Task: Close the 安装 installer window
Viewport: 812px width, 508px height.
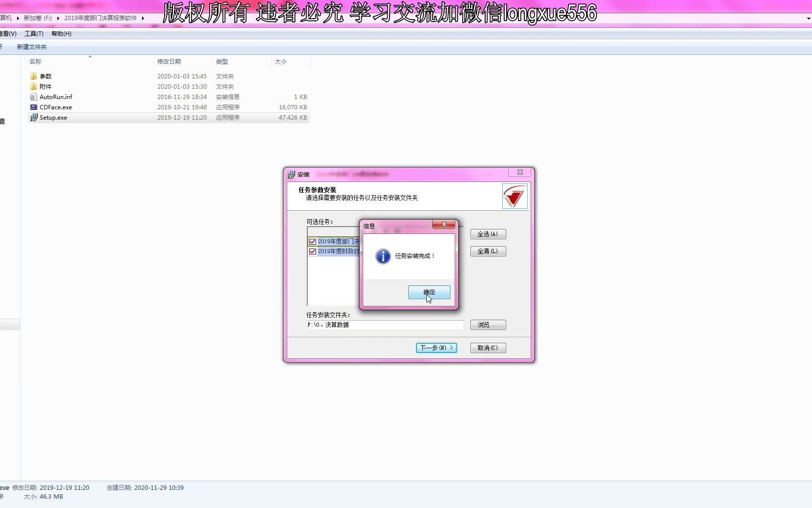Action: (x=520, y=172)
